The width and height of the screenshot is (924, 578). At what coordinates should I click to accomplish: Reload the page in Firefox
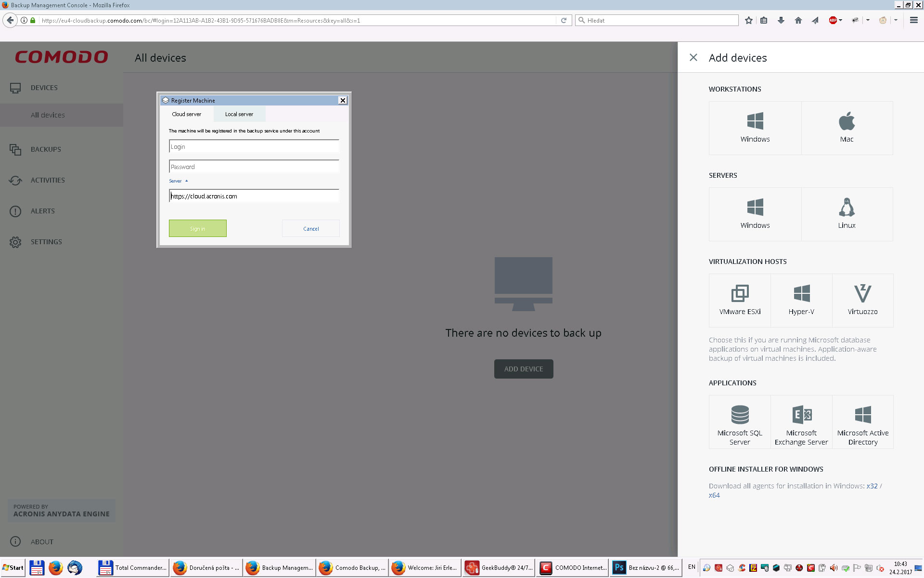coord(564,20)
